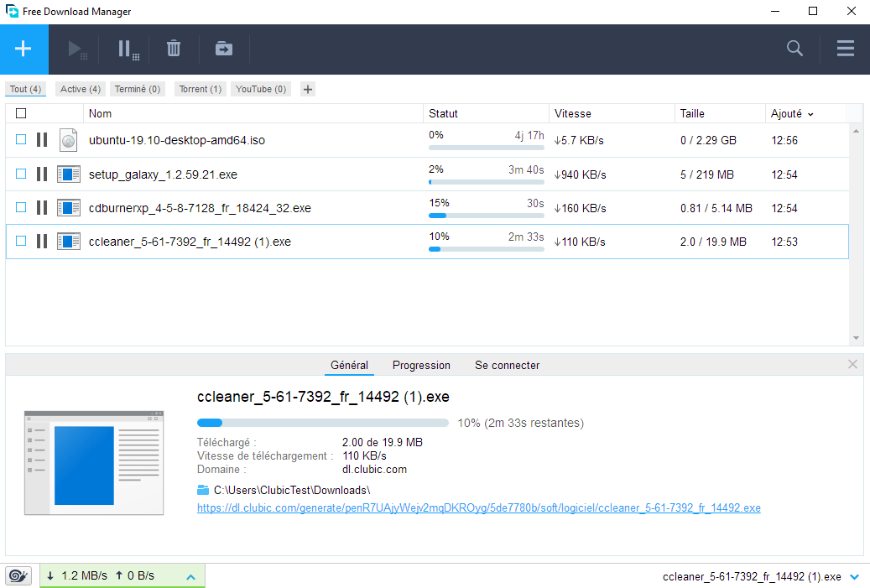Click the download speed 1.2 MB/s indicator

pyautogui.click(x=77, y=575)
